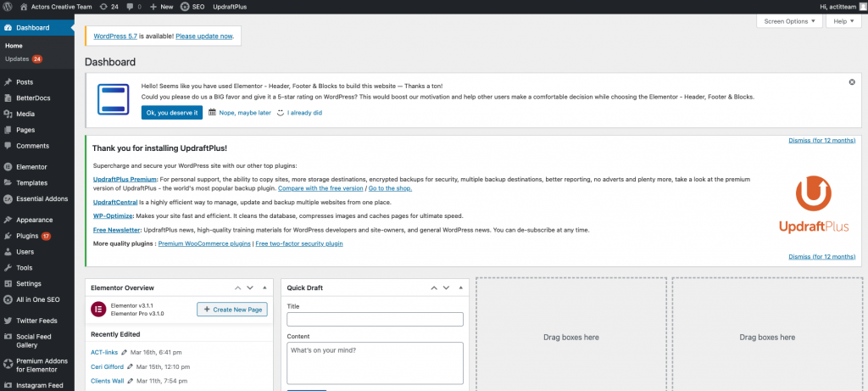The height and width of the screenshot is (391, 868).
Task: Click the Ok, you deserve it button
Action: 171,113
